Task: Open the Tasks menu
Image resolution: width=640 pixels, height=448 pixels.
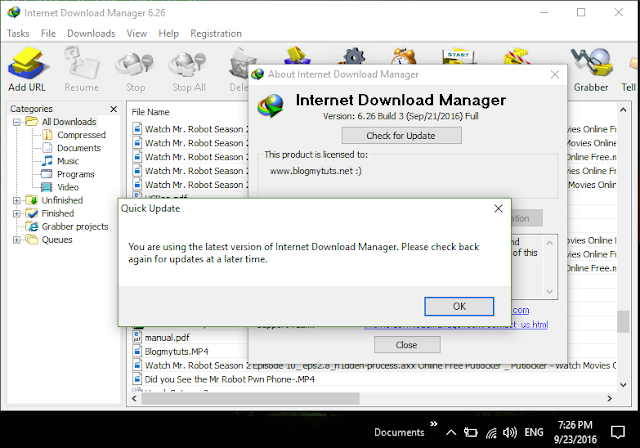Action: [x=18, y=33]
